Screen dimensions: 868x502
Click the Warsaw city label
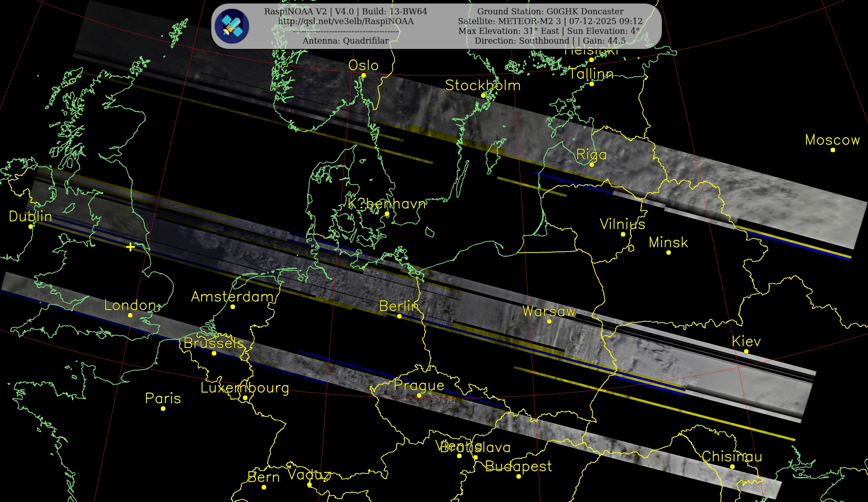click(549, 311)
